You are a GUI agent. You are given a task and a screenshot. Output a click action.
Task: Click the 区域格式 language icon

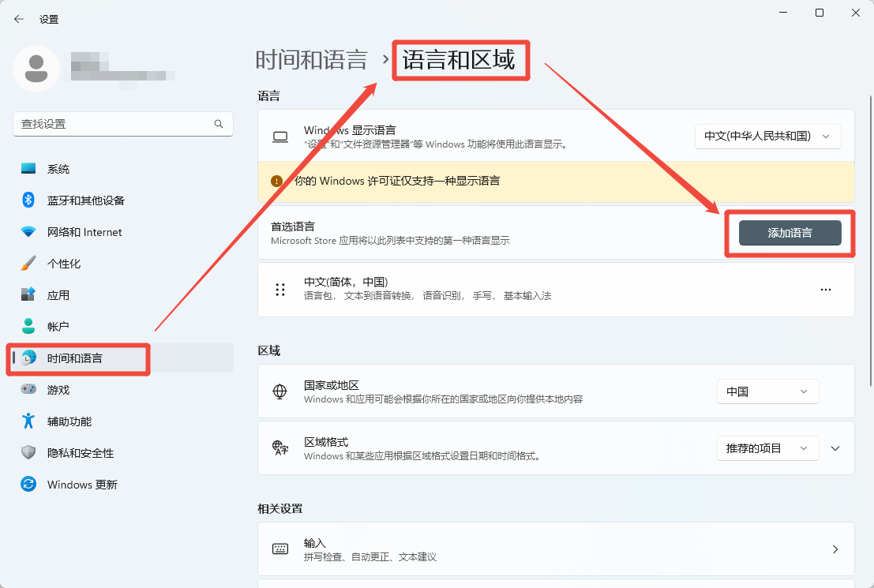(x=279, y=448)
